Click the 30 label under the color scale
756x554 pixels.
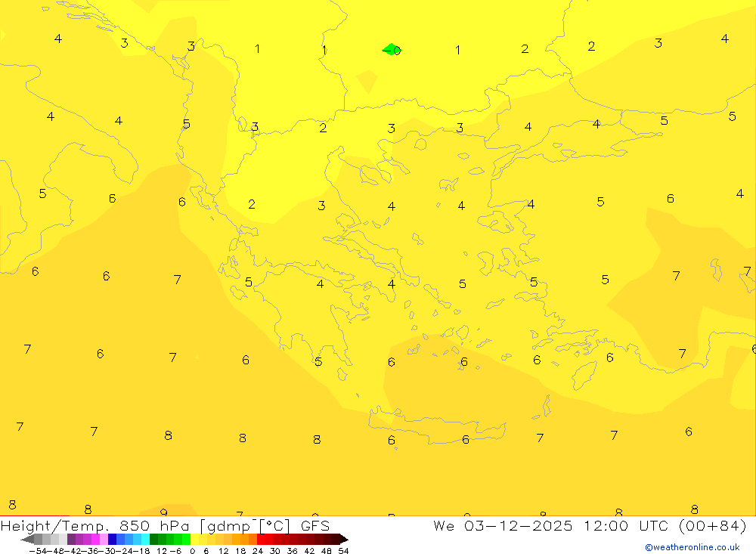point(275,551)
